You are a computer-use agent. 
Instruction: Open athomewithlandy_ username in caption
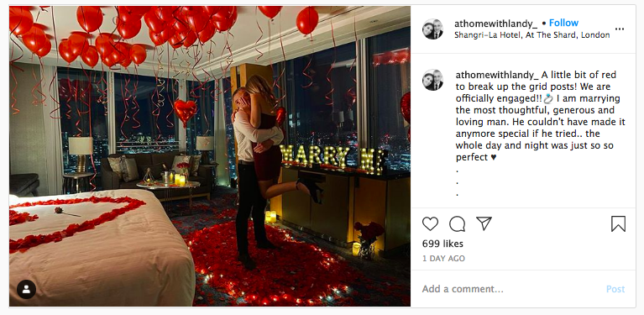(497, 75)
